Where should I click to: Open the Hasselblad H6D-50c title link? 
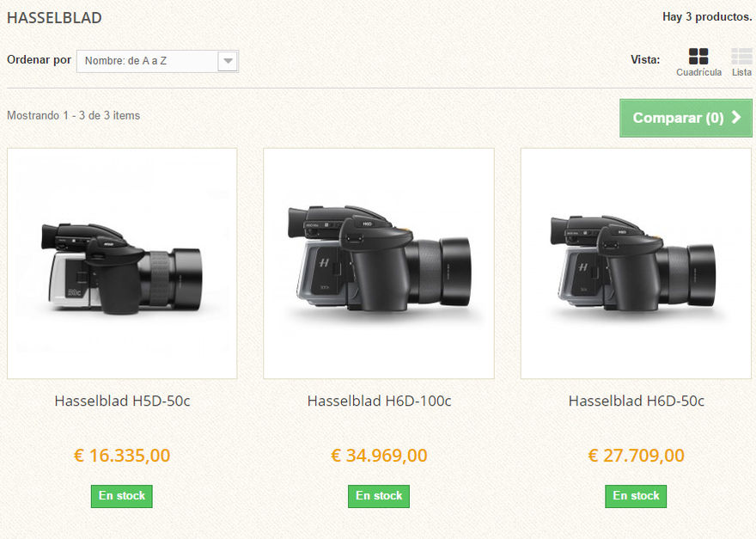[636, 401]
